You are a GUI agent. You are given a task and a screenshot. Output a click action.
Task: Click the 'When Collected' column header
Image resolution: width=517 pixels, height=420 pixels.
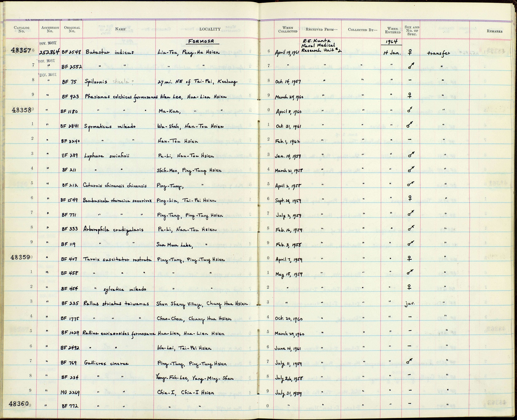[x=288, y=30]
